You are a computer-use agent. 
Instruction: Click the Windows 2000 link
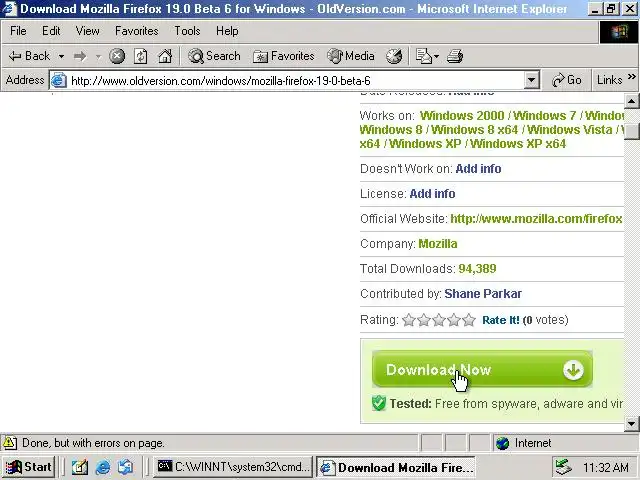[x=462, y=116]
